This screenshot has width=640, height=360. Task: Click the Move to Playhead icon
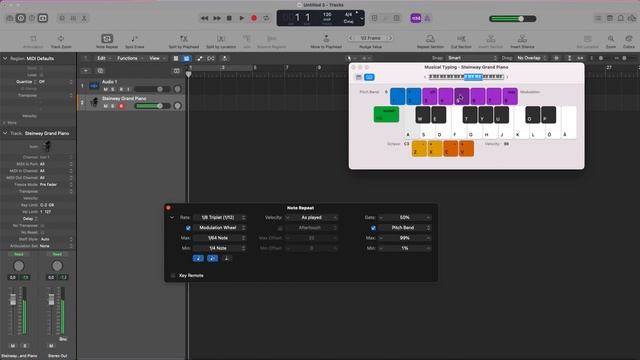(326, 39)
